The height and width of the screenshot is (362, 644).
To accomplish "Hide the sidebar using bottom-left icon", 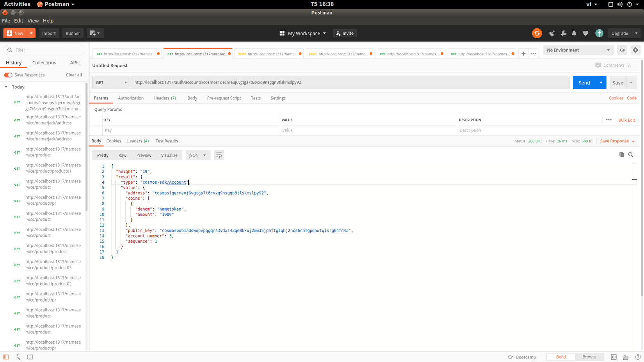I will point(6,357).
